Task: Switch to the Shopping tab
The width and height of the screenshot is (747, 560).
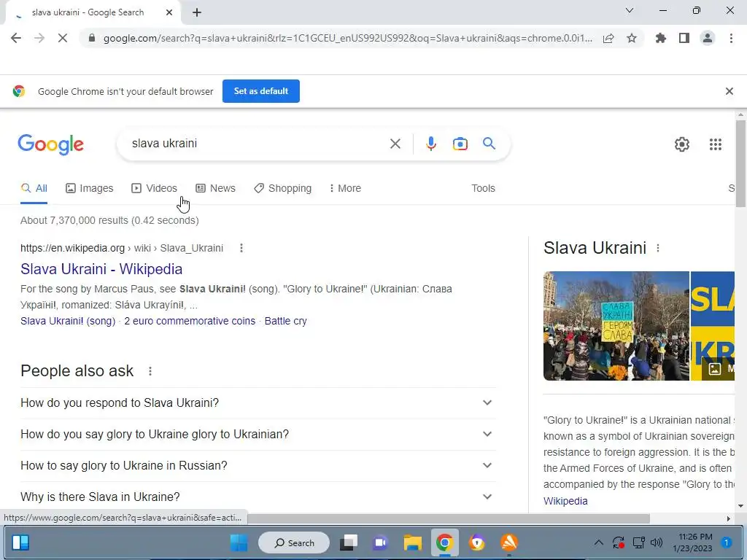Action: coord(283,188)
